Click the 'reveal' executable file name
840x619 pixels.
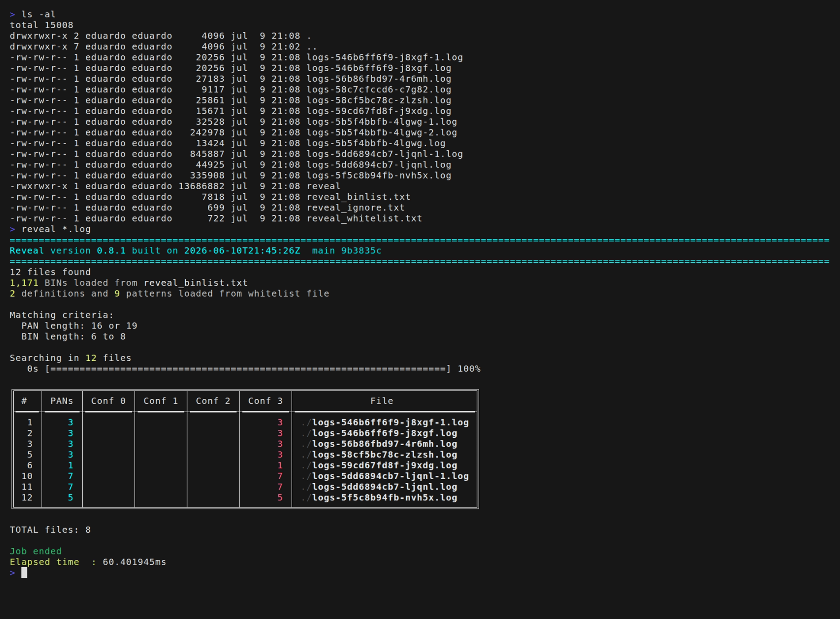(324, 186)
